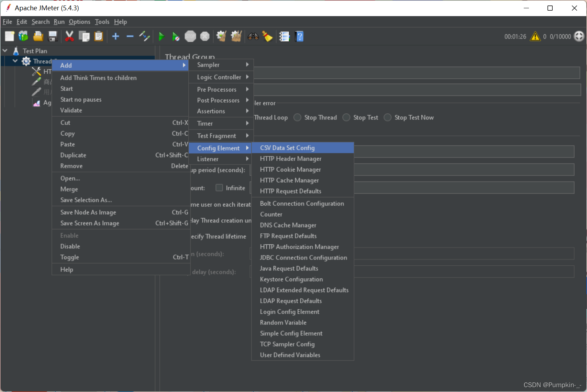
Task: Click Disable in context menu
Action: [x=120, y=246]
